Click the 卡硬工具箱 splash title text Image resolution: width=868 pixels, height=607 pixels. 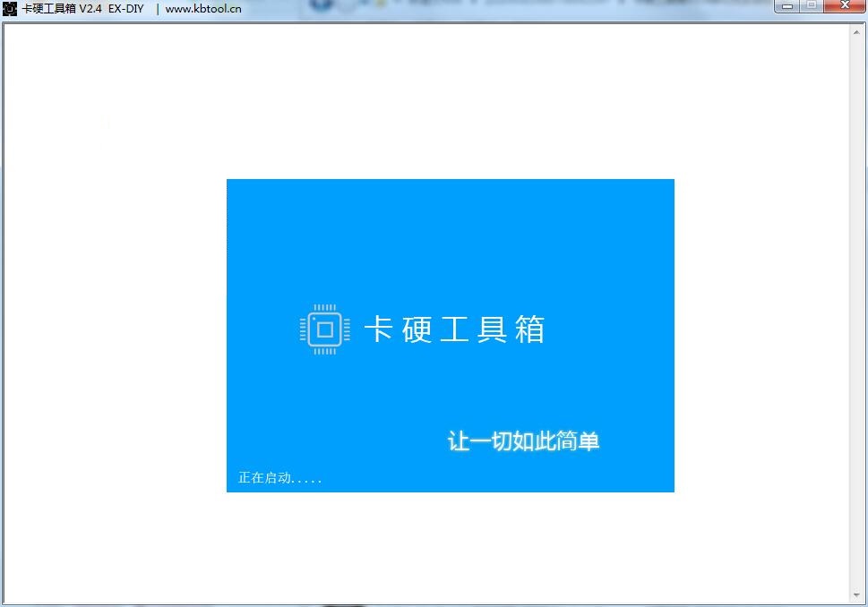(454, 329)
